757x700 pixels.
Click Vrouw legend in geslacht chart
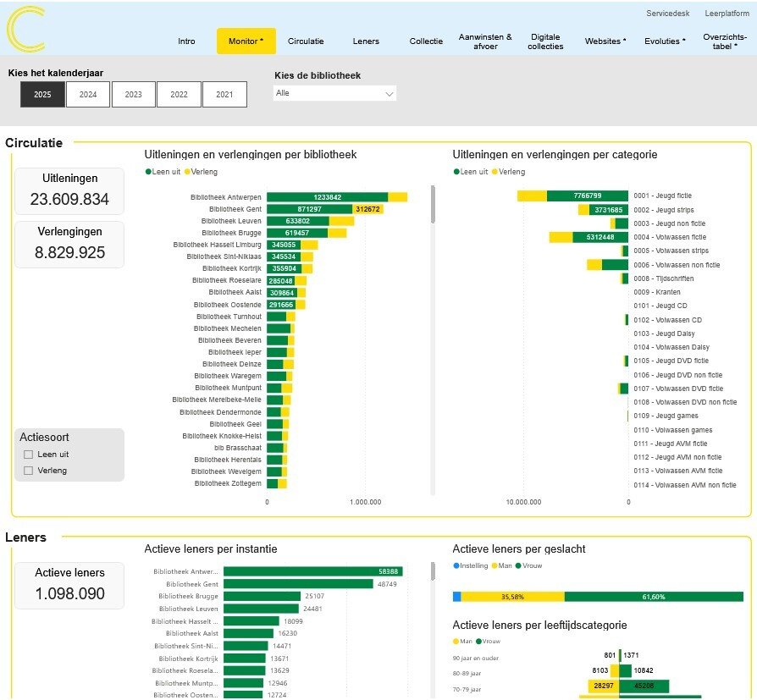528,565
